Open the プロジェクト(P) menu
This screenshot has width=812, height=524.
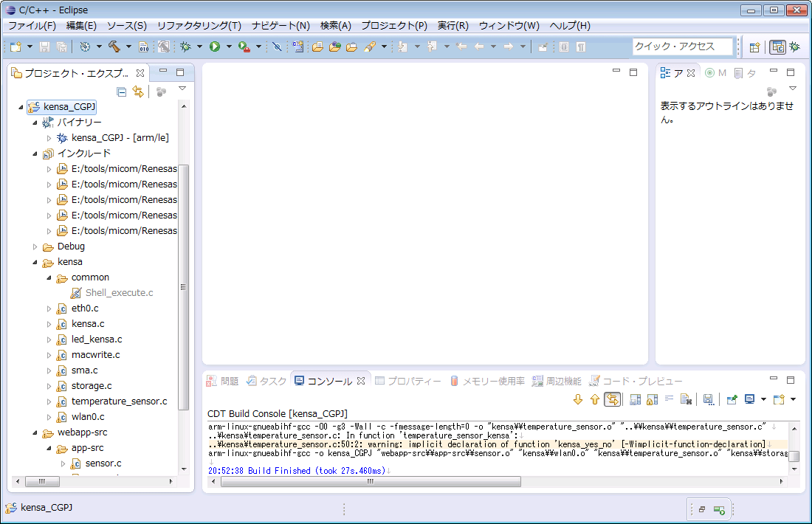tap(394, 26)
